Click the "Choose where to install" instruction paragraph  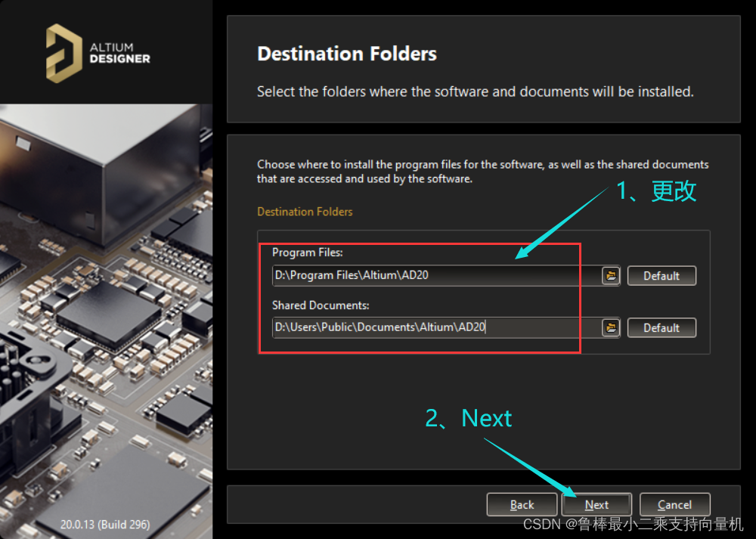click(482, 172)
